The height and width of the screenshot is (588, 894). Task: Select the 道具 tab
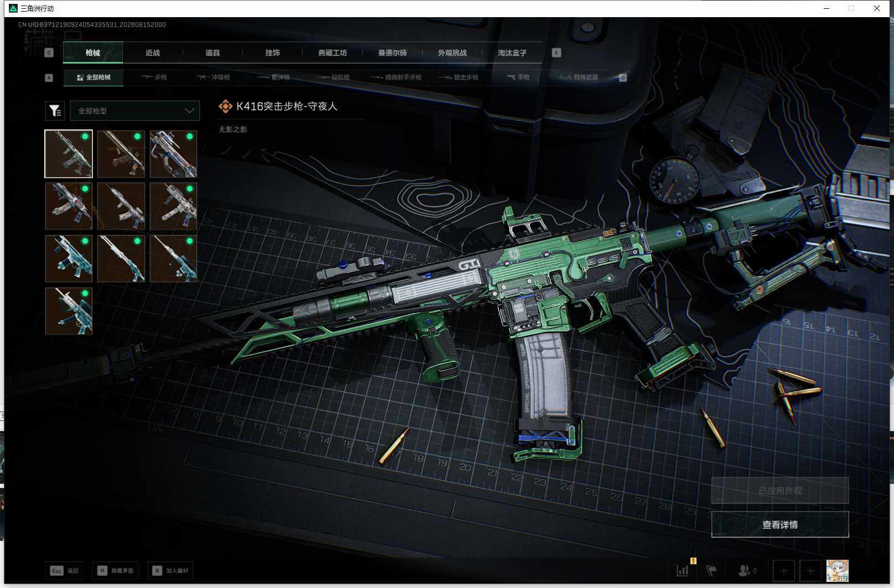pyautogui.click(x=212, y=53)
